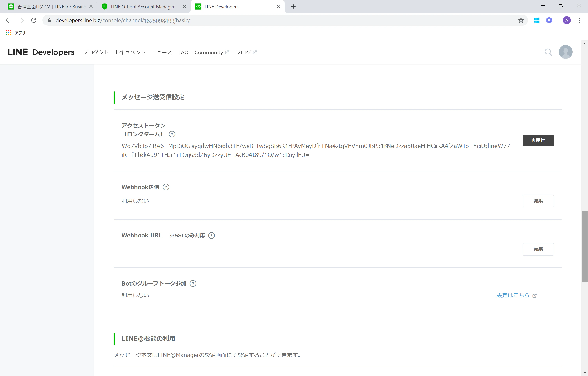Click 編集 for Webhook URL

538,249
